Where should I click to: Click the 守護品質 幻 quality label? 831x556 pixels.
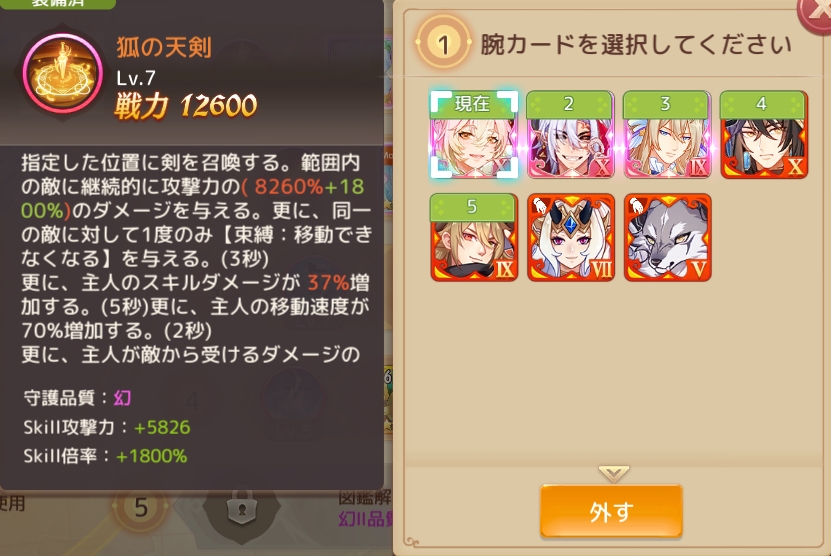[77, 398]
